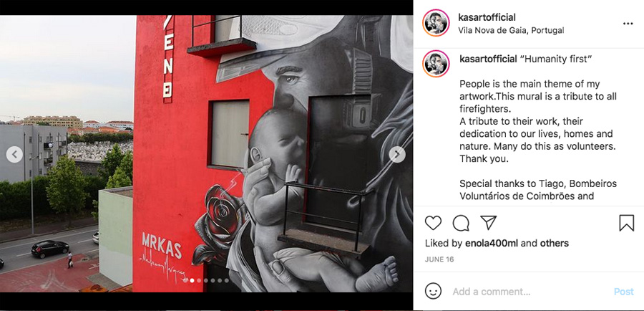Open the three-dot more options menu

tap(628, 24)
